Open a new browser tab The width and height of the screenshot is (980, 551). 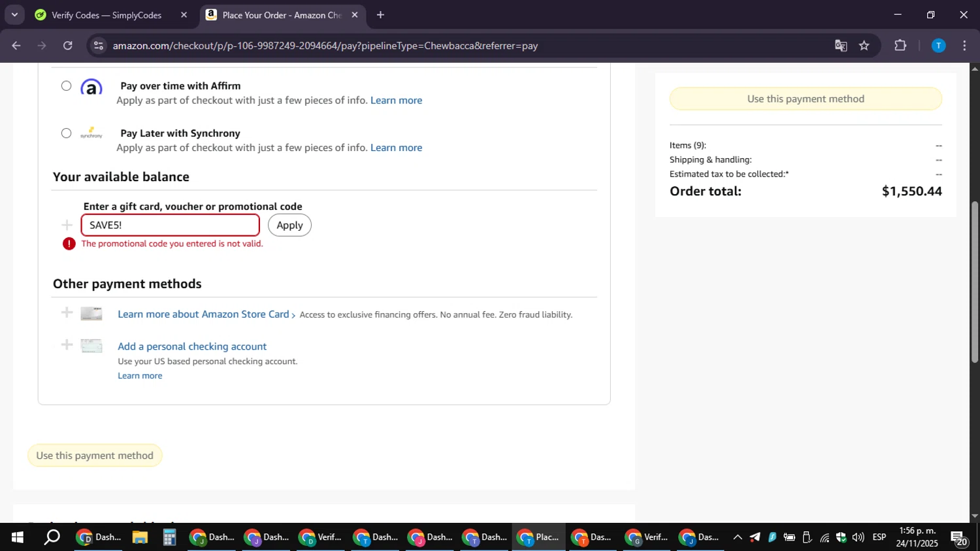point(380,15)
